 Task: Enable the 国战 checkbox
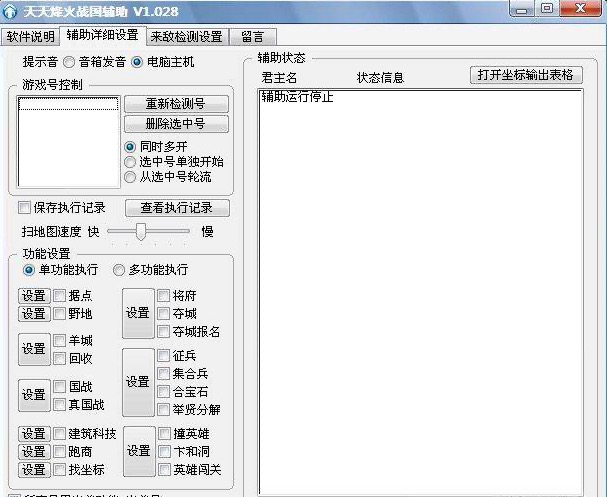[x=59, y=387]
